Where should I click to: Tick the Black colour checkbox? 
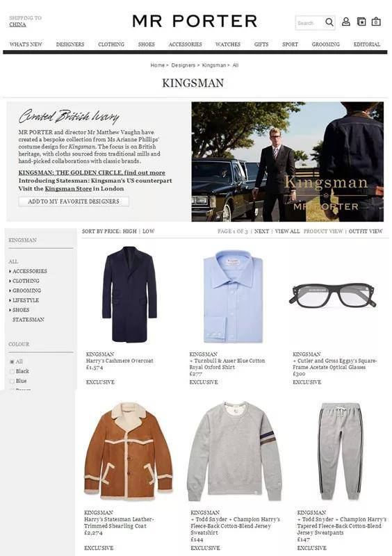(12, 371)
